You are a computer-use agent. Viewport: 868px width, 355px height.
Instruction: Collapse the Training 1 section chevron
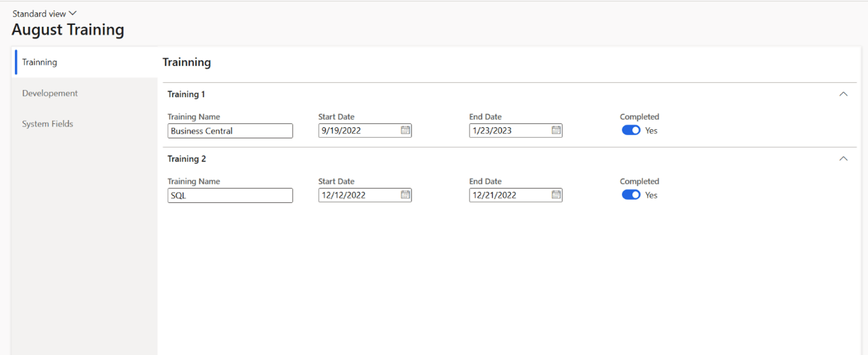tap(843, 94)
